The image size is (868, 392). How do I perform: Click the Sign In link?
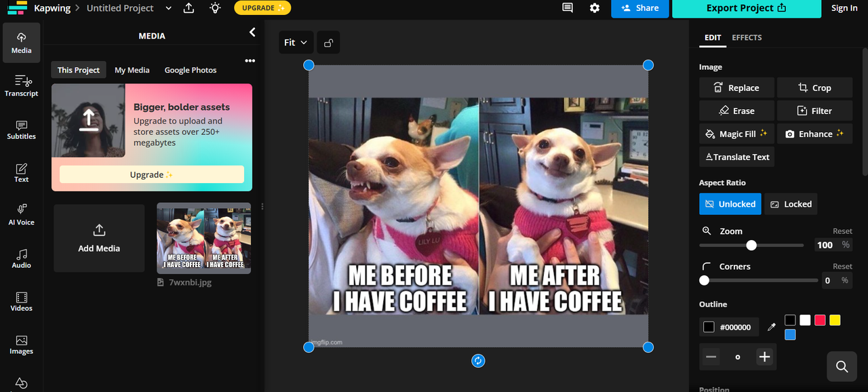tap(844, 8)
